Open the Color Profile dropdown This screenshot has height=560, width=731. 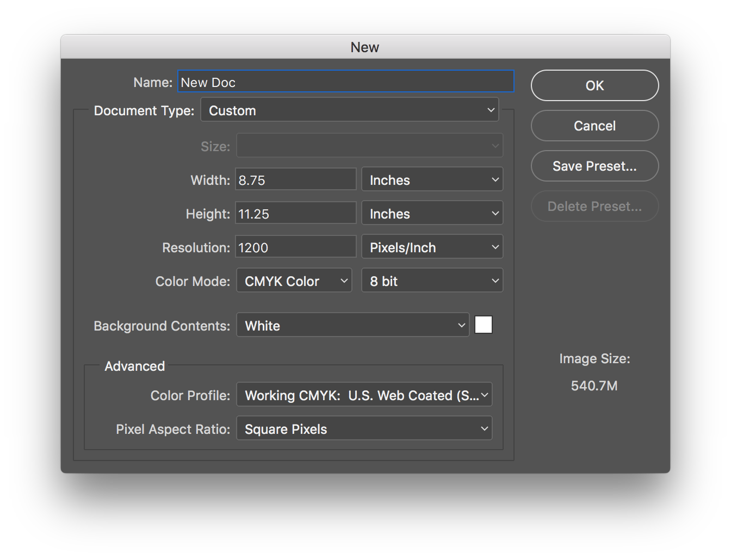tap(364, 395)
